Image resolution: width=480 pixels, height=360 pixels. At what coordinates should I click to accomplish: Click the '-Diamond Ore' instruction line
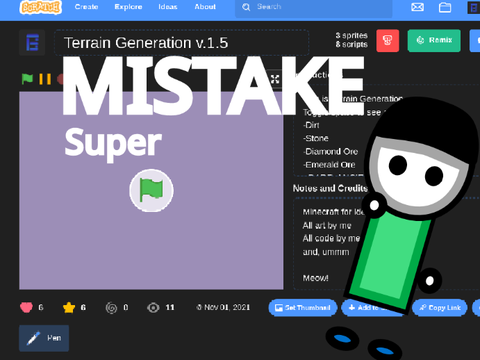[x=331, y=152]
